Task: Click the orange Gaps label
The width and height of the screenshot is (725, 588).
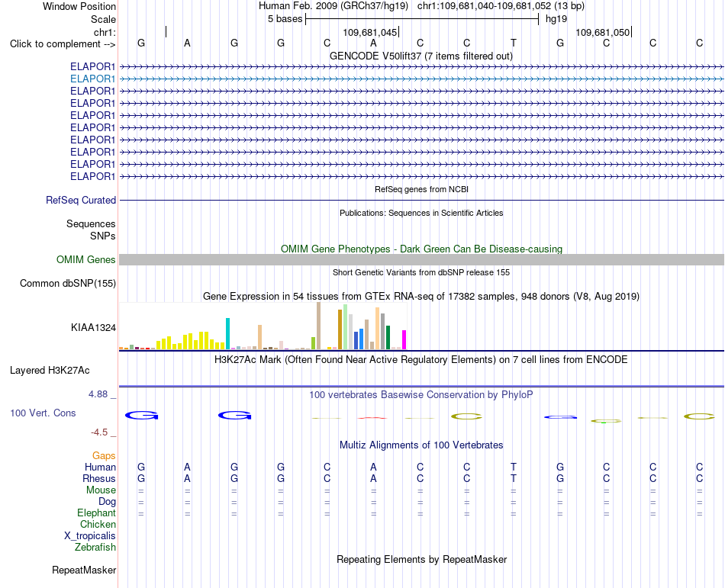Action: tap(104, 456)
